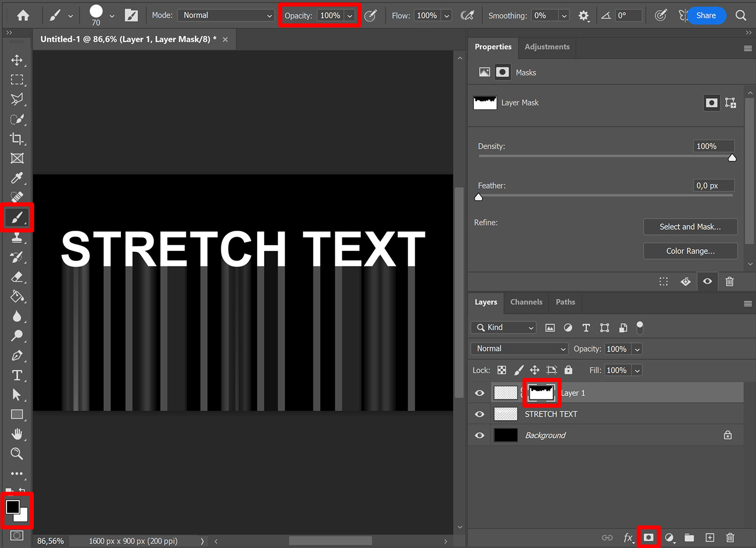Open the Color Range dialog

click(x=690, y=251)
